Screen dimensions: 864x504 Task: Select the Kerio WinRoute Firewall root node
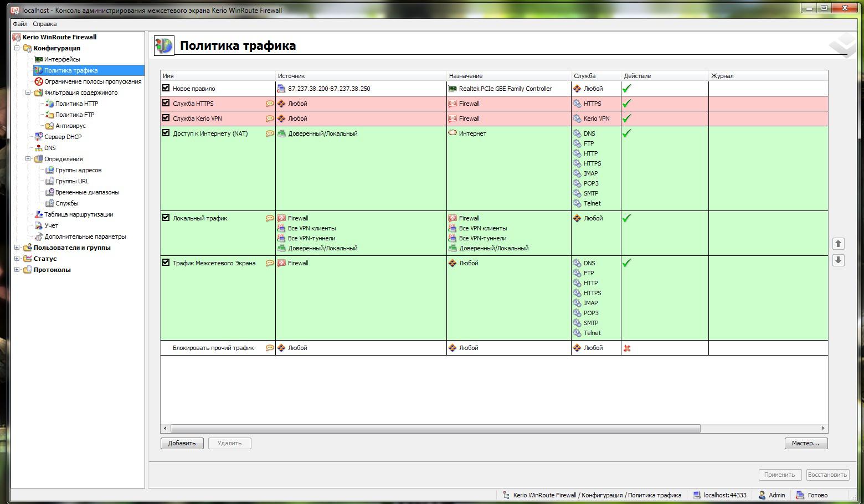click(59, 37)
